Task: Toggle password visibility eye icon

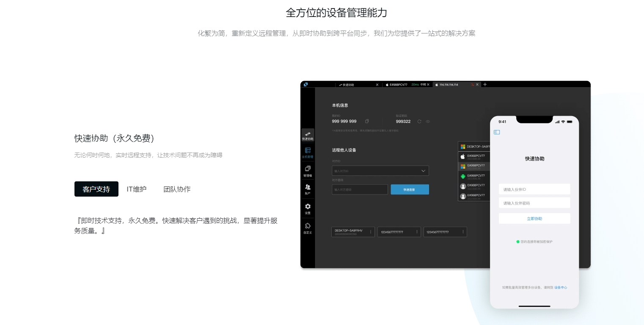Action: pyautogui.click(x=428, y=121)
